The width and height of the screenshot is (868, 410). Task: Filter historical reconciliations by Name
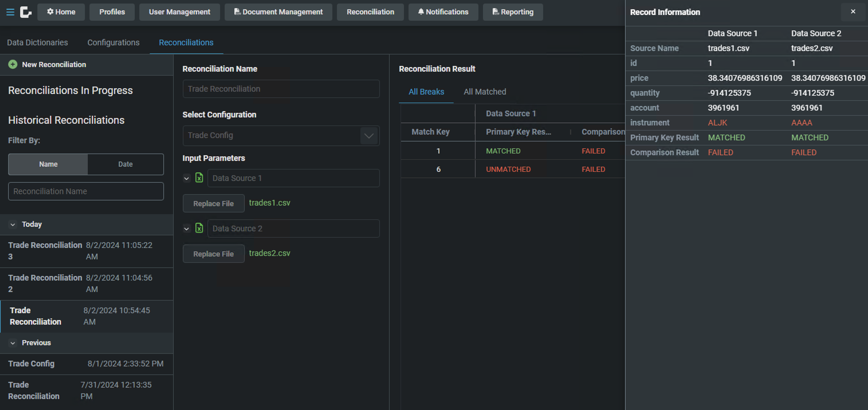click(x=48, y=164)
